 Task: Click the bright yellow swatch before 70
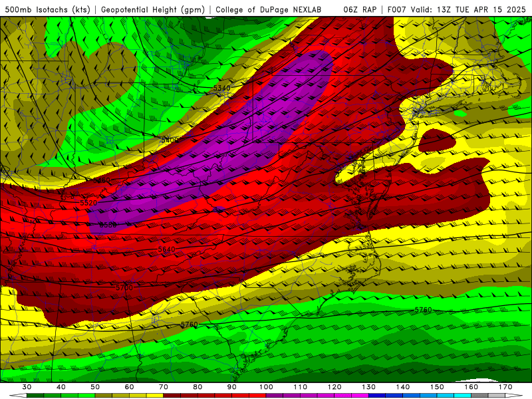155,396
